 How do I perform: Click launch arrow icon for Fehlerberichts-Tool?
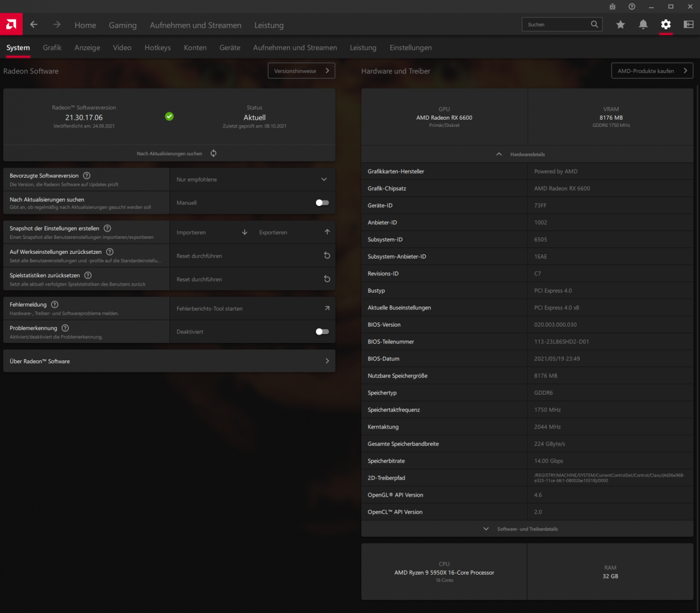327,308
